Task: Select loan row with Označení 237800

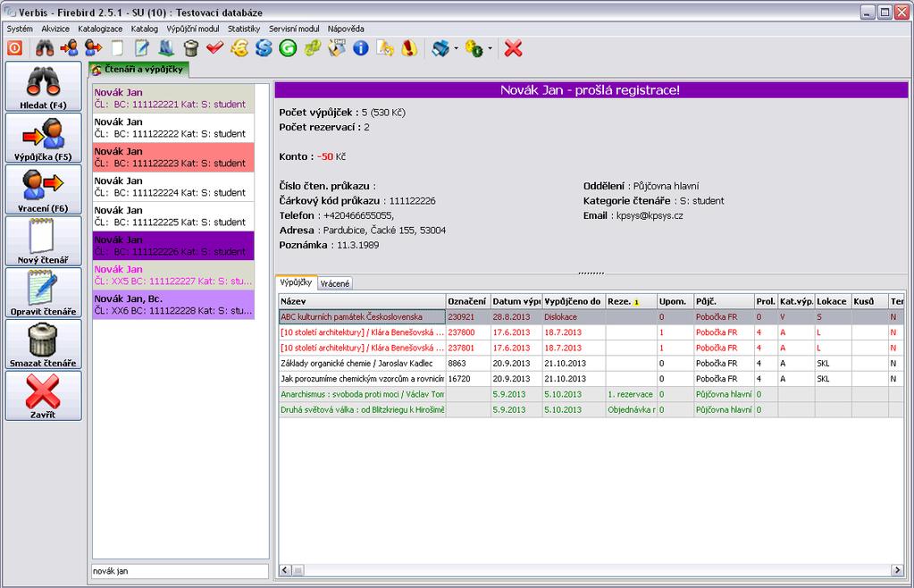Action: click(591, 332)
